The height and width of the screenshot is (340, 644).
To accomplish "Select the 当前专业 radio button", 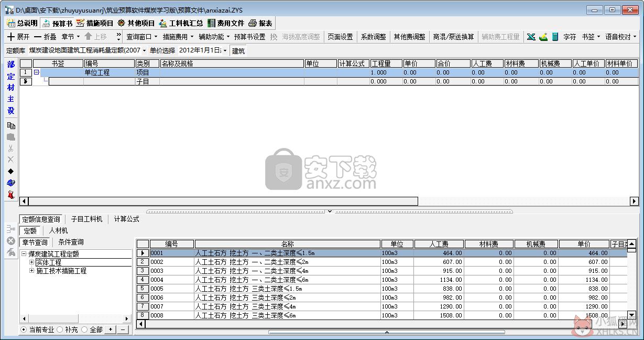I will point(24,330).
